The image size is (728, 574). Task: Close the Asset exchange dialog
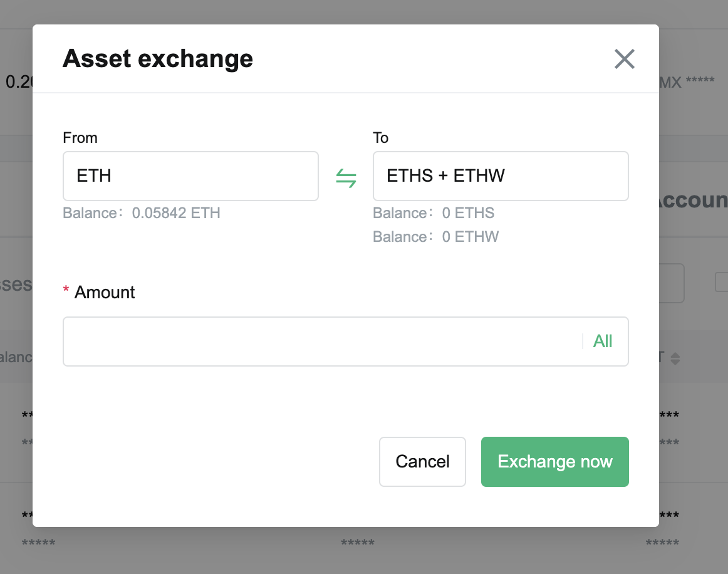[624, 59]
